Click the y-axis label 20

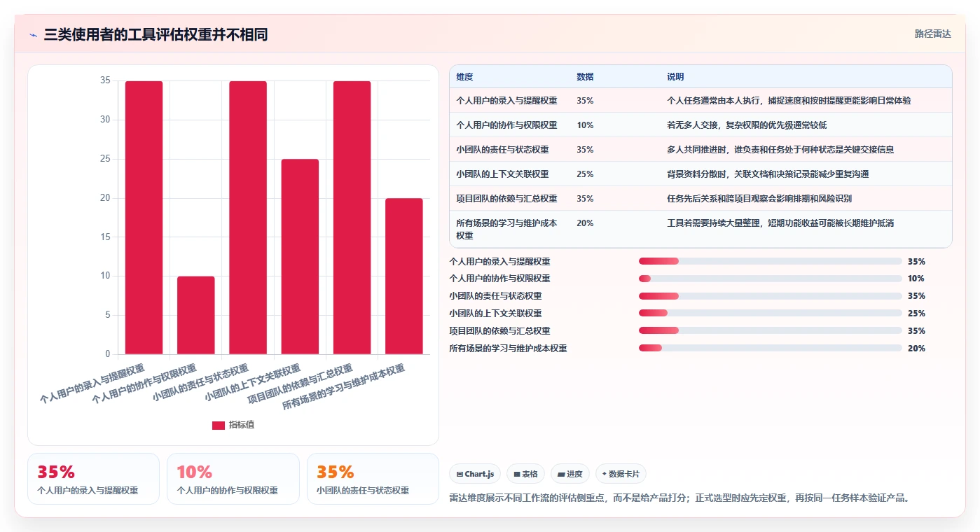(105, 198)
